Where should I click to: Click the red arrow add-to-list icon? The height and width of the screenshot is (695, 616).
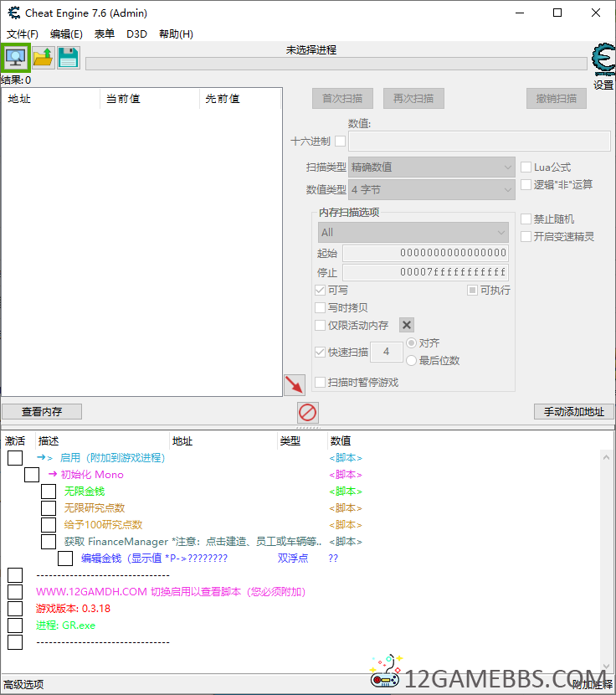pyautogui.click(x=295, y=384)
